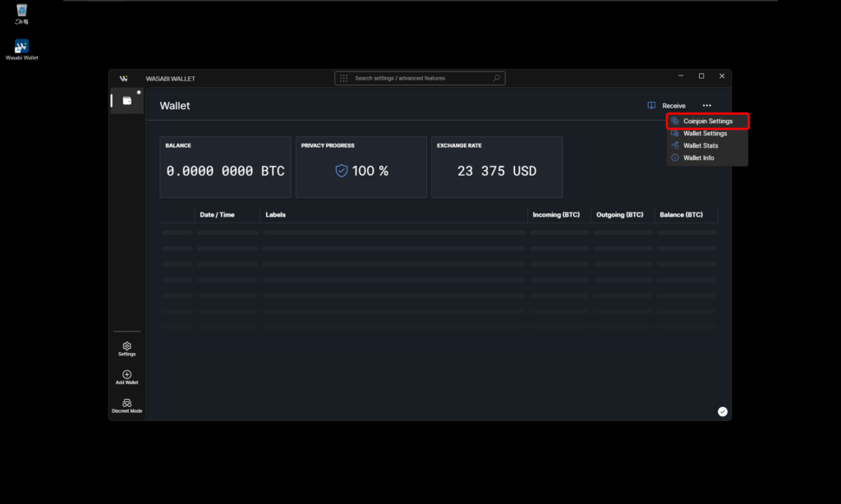Screen dimensions: 841x504
Task: Close the Wasabi Wallet window
Action: 722,76
